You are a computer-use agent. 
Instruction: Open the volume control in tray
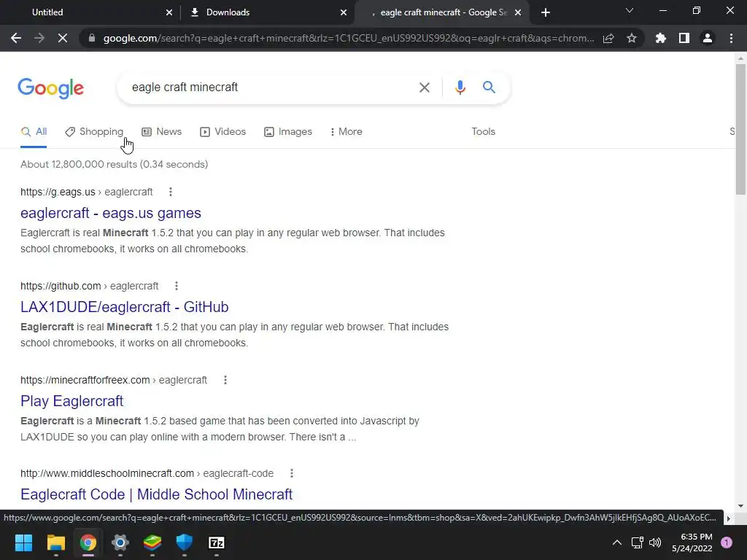pyautogui.click(x=655, y=542)
